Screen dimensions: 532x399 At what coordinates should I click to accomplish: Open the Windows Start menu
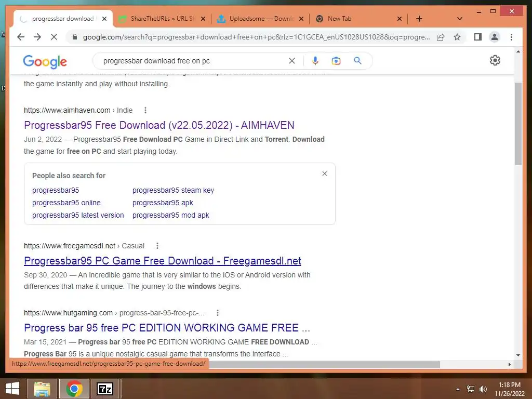12,389
